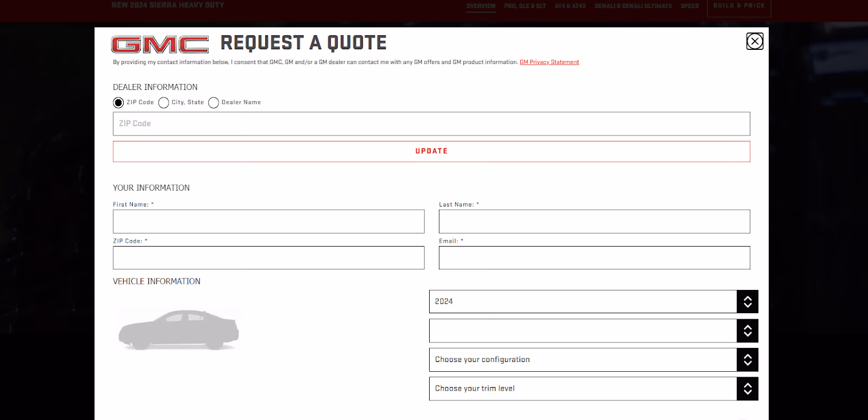Close the Request a Quote dialog
868x420 pixels.
coord(755,41)
